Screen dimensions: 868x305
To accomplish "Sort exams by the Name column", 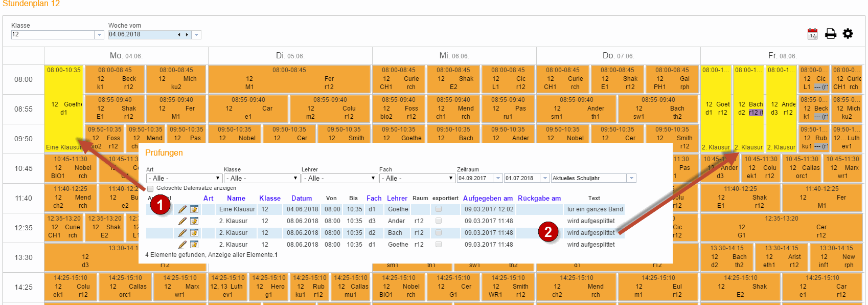I will point(236,198).
